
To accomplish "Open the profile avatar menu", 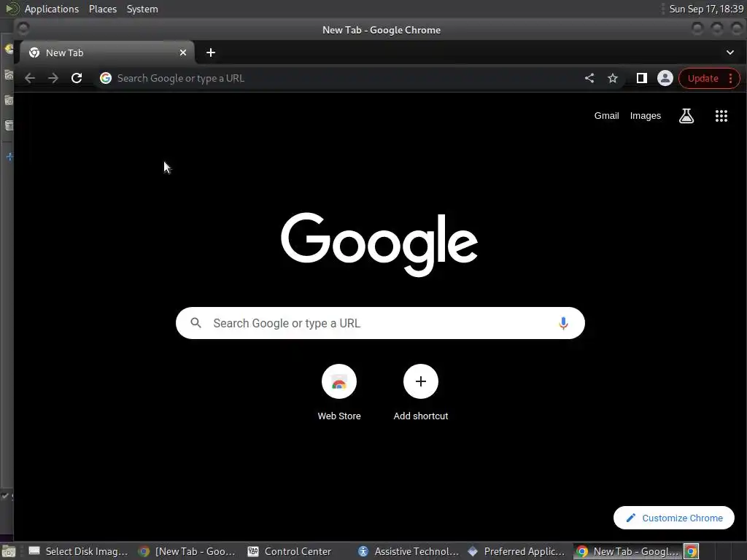I will (665, 78).
